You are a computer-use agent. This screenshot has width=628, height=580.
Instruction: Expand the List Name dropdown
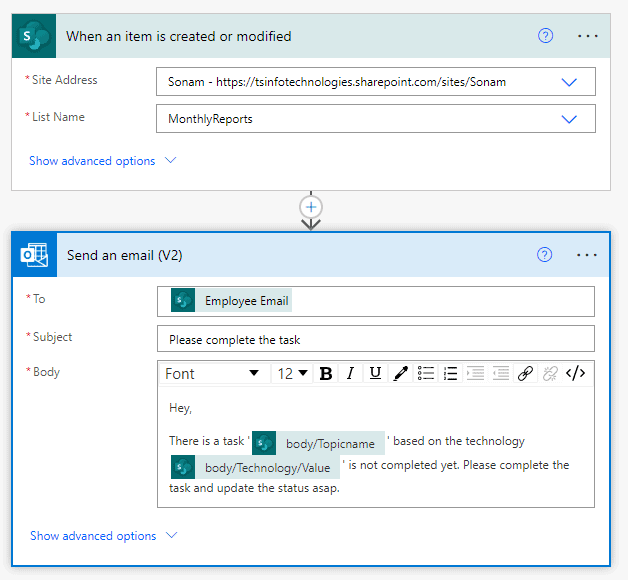point(569,119)
